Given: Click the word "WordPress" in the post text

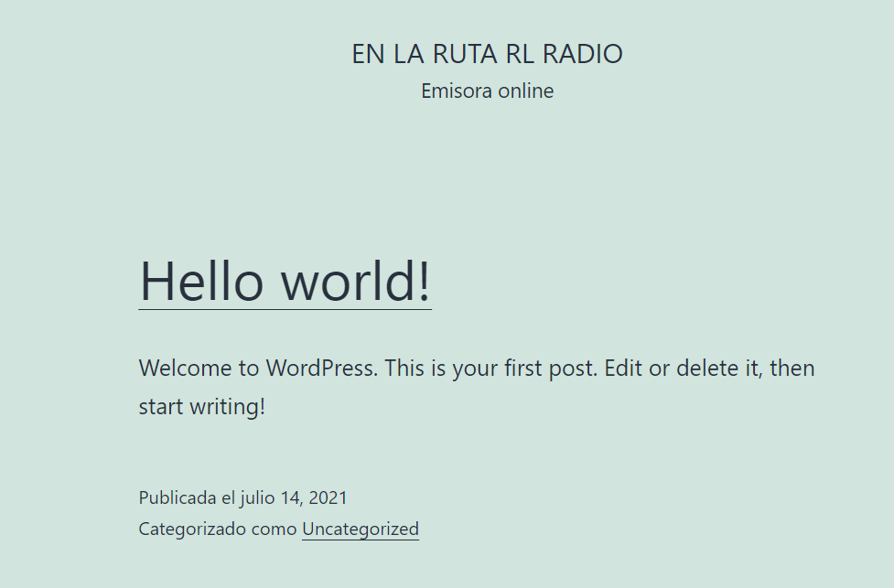Looking at the screenshot, I should click(321, 369).
